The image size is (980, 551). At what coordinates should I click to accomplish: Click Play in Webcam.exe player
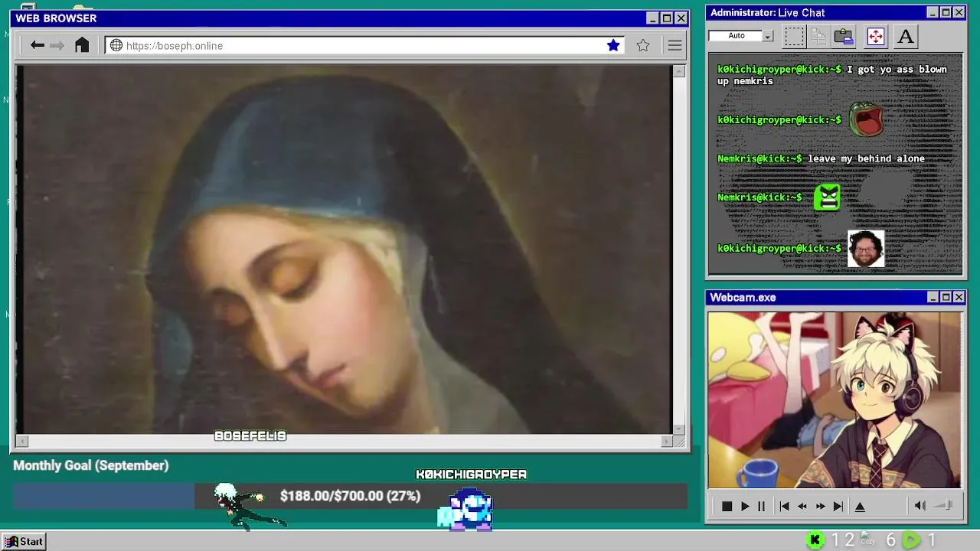[744, 506]
